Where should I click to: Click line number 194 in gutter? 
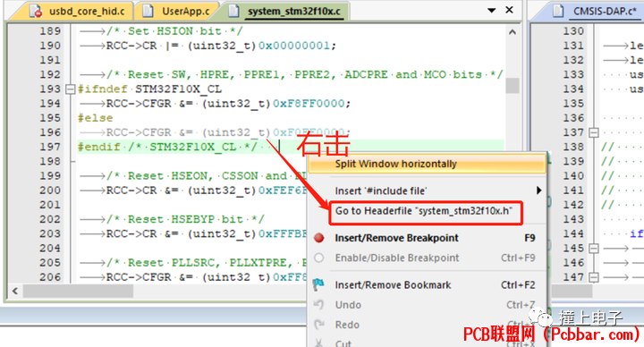50,104
